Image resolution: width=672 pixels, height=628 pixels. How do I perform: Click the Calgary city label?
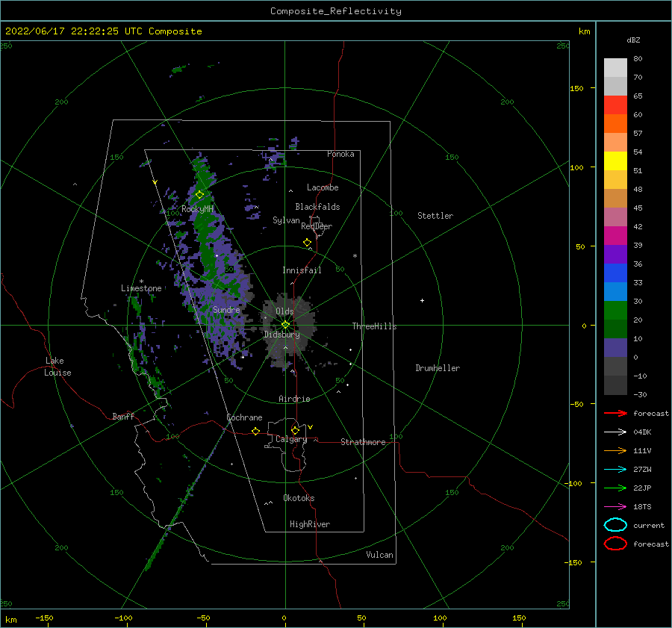(291, 439)
